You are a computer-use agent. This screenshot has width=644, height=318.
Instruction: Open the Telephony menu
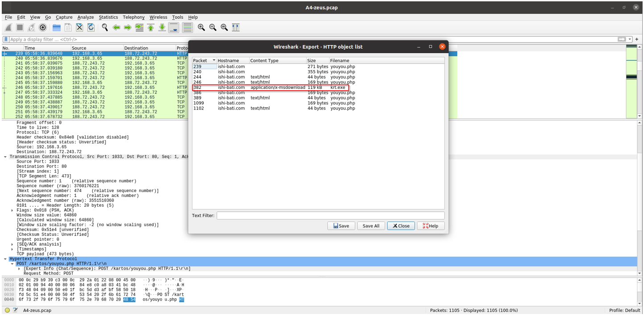tap(134, 17)
